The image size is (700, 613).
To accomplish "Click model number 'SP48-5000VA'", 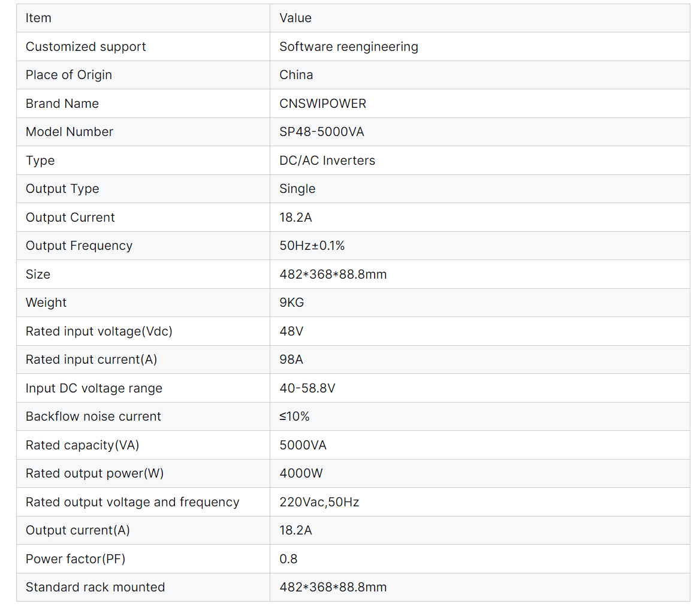I will click(321, 132).
